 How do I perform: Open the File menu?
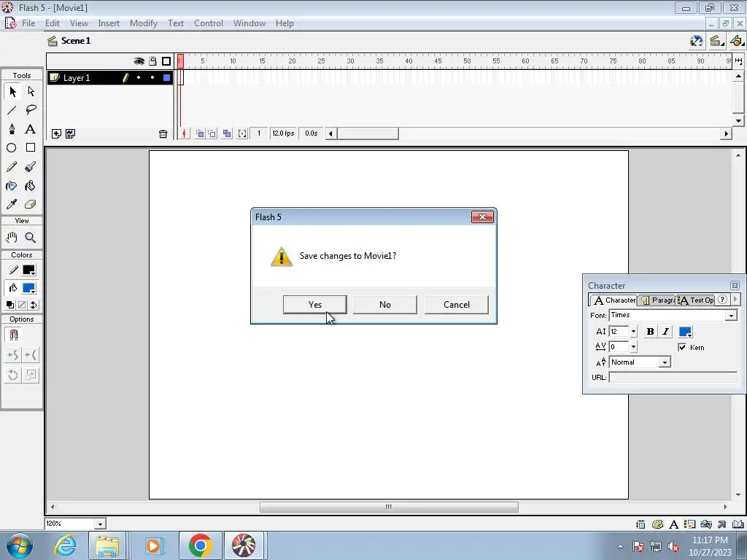(x=28, y=23)
